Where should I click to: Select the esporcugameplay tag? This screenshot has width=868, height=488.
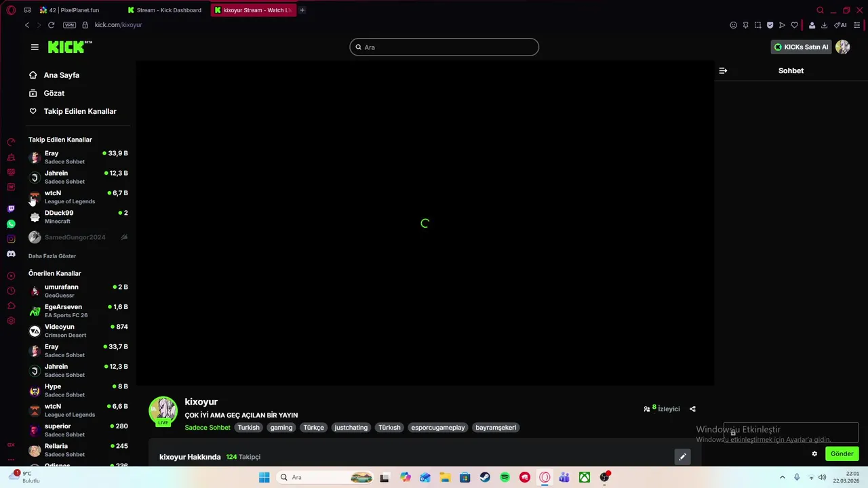click(x=438, y=428)
